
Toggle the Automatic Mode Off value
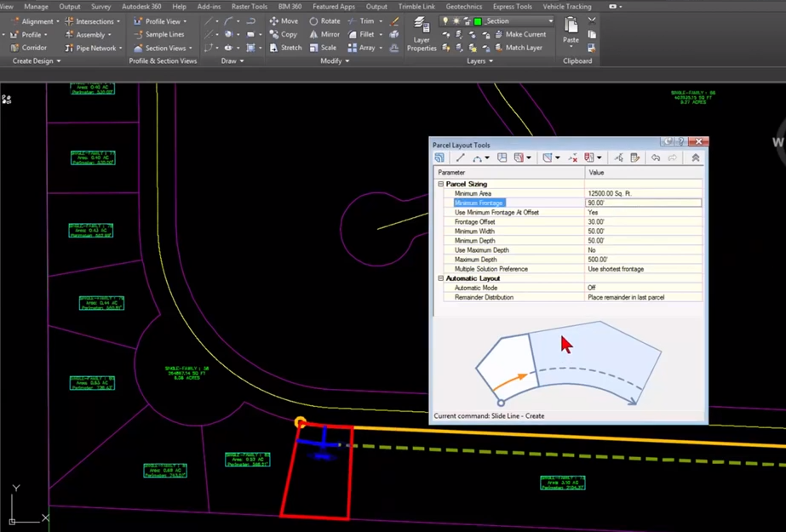point(643,288)
